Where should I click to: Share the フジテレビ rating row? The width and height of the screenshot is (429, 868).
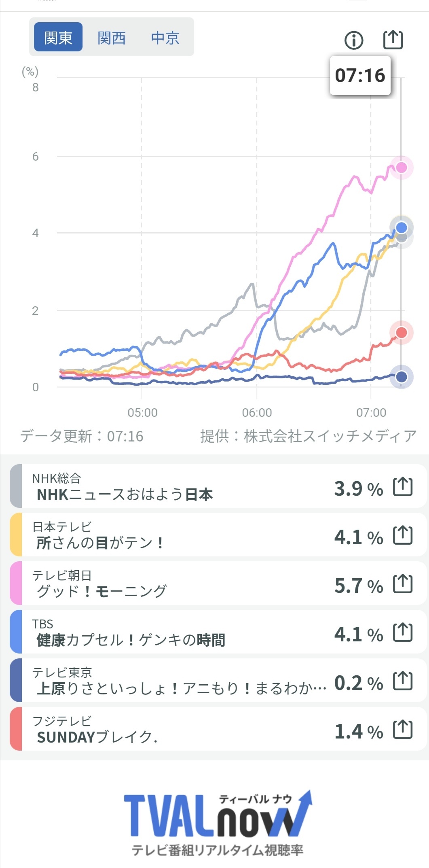(x=403, y=729)
